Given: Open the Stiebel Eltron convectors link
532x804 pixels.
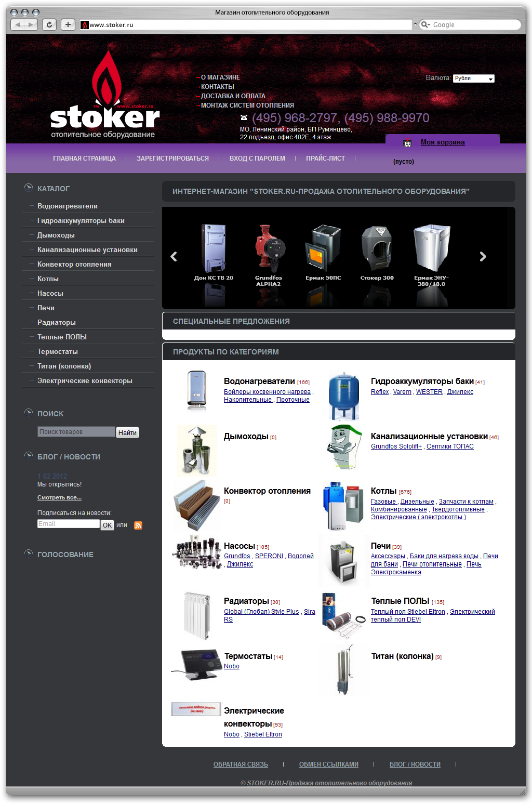Looking at the screenshot, I should (x=263, y=734).
